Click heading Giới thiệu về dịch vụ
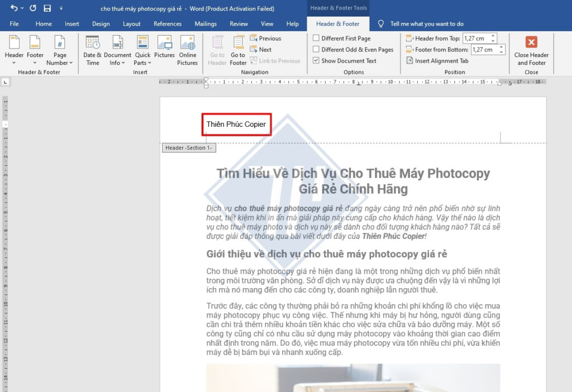The width and height of the screenshot is (572, 392). 326,254
